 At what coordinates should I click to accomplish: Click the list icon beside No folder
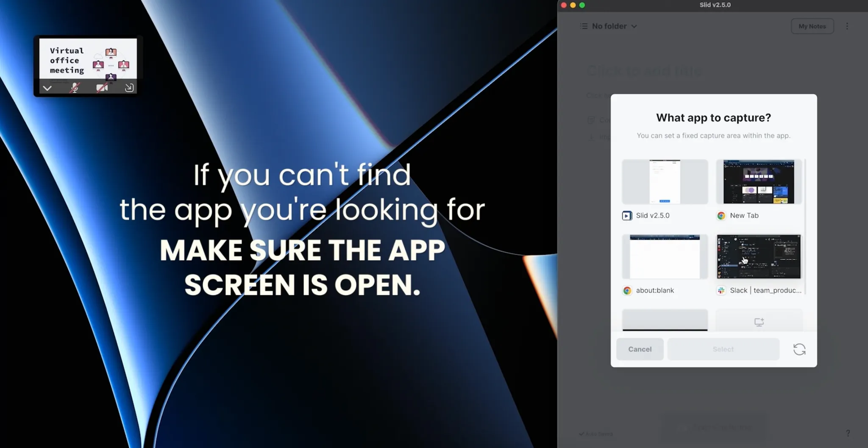tap(584, 26)
